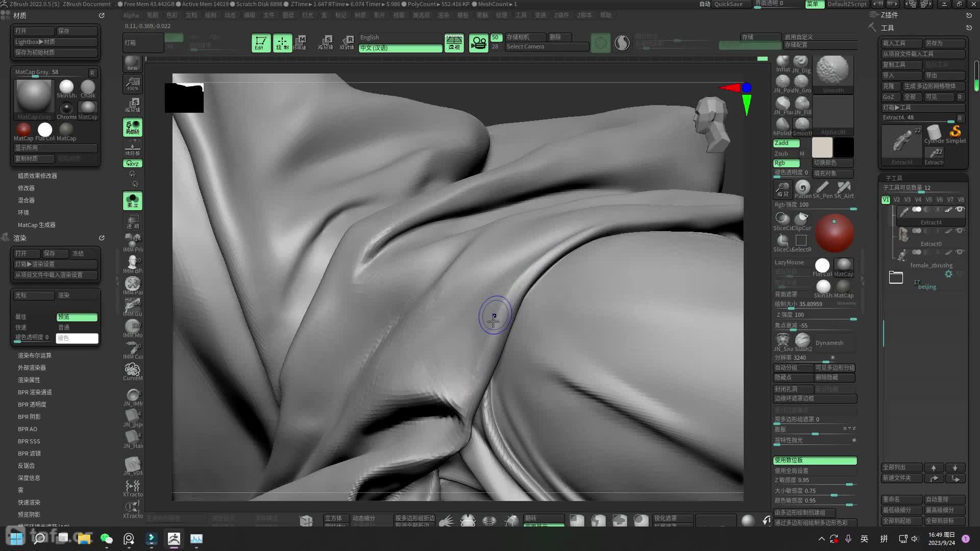
Task: Expand 深度信息 section
Action: coord(29,478)
